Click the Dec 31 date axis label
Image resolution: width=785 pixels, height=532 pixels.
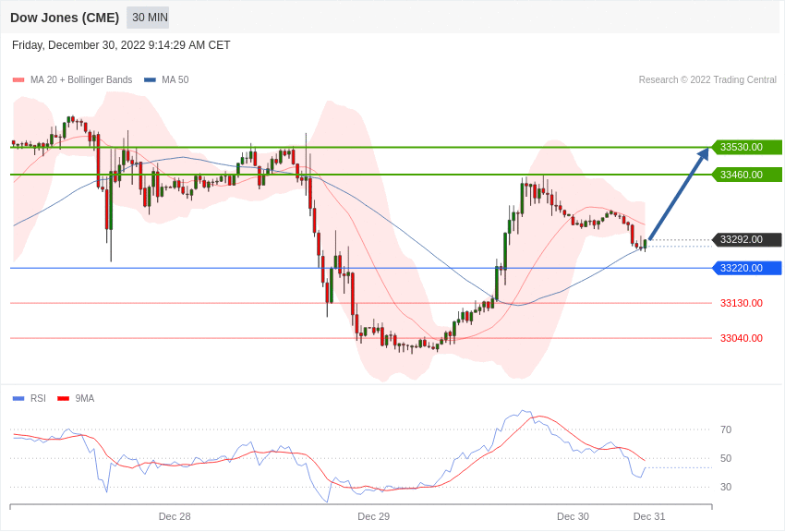coord(649,516)
